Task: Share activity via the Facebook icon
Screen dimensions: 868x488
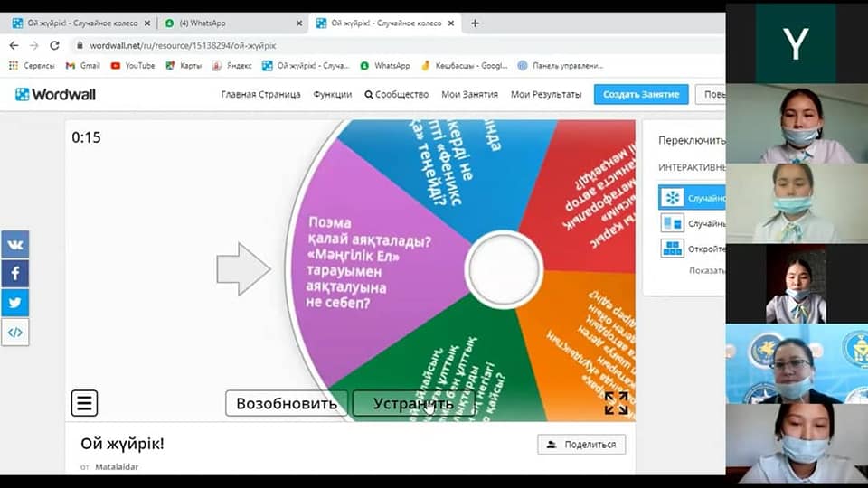Action: 14,273
